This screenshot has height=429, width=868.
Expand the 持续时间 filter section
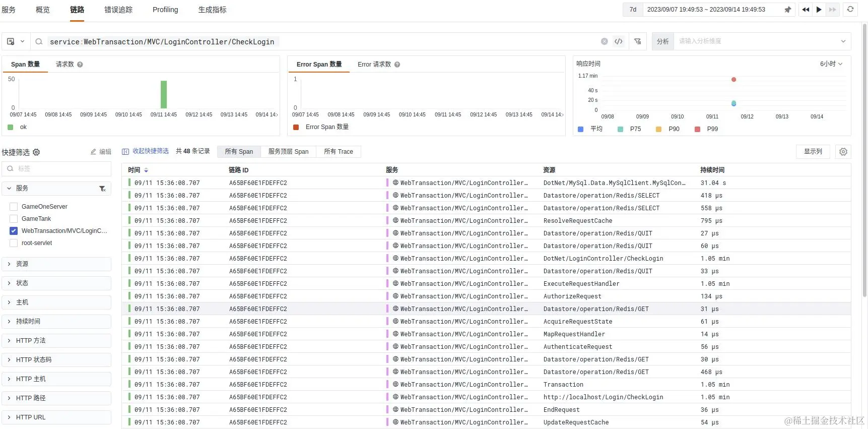click(x=56, y=322)
